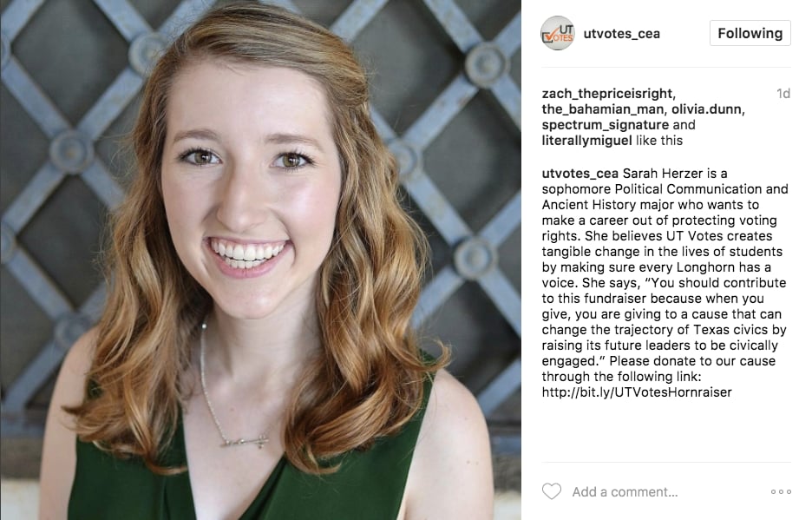The image size is (812, 520).
Task: View spectrum_signature profile
Action: click(606, 125)
